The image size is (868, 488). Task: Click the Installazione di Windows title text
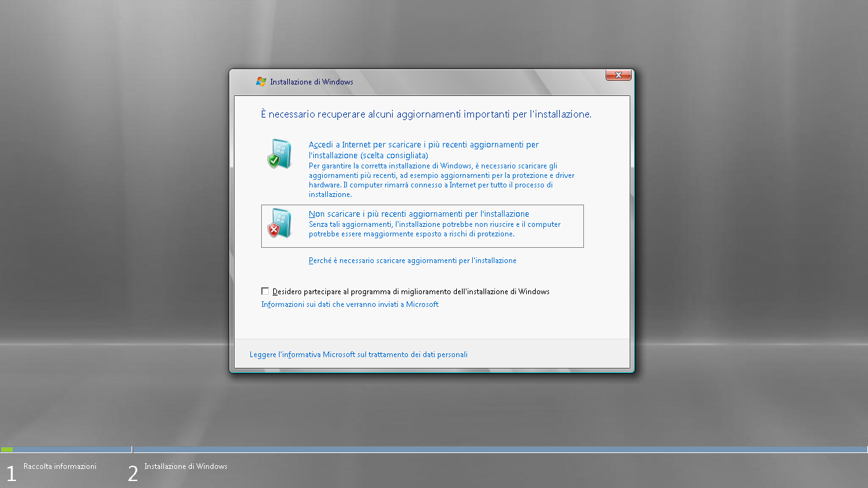click(x=311, y=82)
